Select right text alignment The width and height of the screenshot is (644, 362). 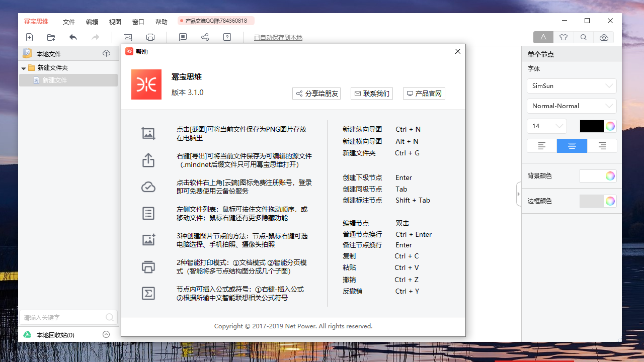pyautogui.click(x=602, y=146)
